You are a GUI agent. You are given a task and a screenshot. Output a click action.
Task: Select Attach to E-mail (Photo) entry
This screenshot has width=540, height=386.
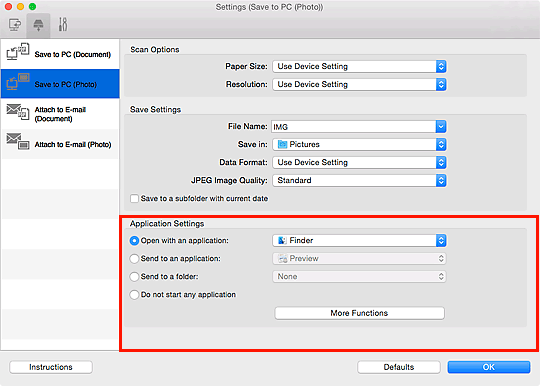(x=60, y=144)
